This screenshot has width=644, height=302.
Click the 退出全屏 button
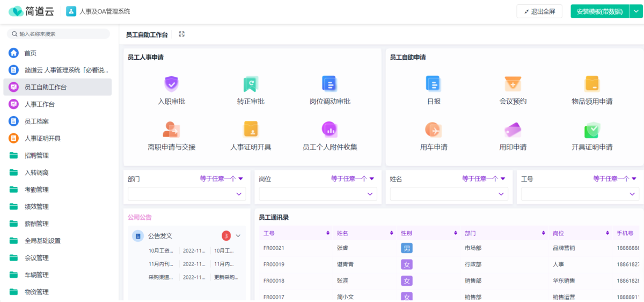(x=539, y=11)
